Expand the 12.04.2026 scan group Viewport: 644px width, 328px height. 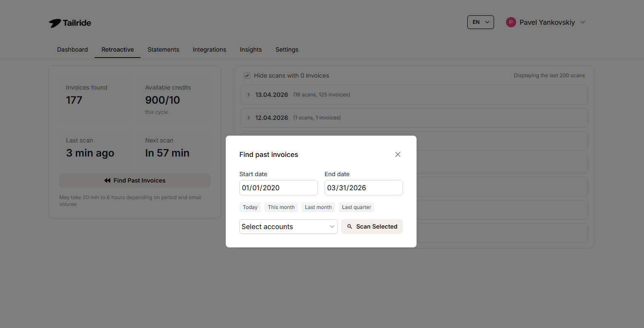(x=249, y=118)
